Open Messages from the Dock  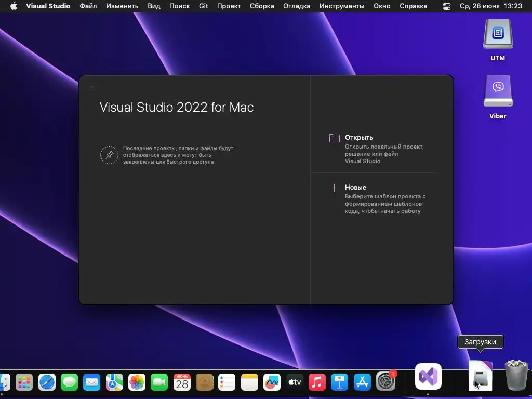coord(69,382)
